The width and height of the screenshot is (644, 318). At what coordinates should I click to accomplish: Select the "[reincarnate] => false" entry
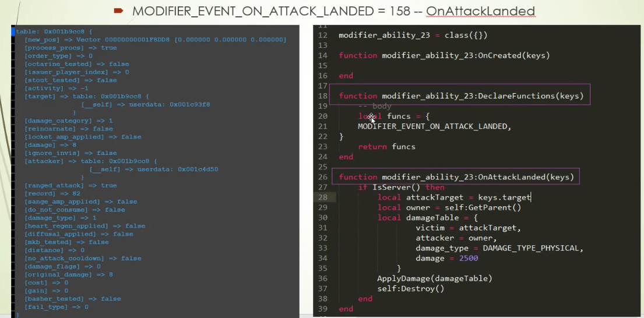pos(69,129)
